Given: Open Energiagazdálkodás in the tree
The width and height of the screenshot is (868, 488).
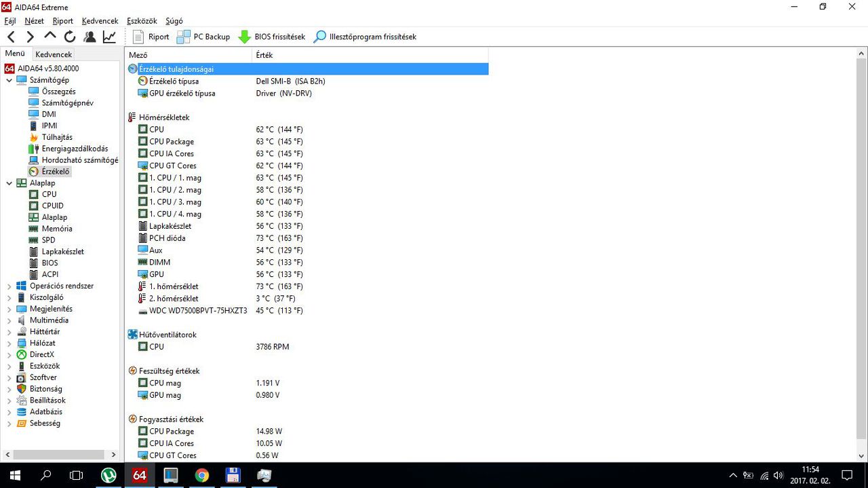Looking at the screenshot, I should (75, 149).
